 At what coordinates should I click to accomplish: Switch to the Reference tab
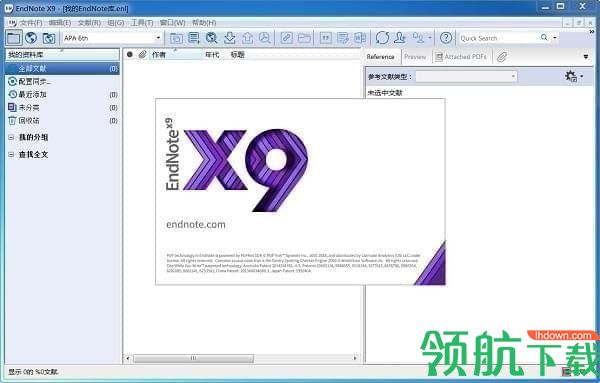coord(380,57)
